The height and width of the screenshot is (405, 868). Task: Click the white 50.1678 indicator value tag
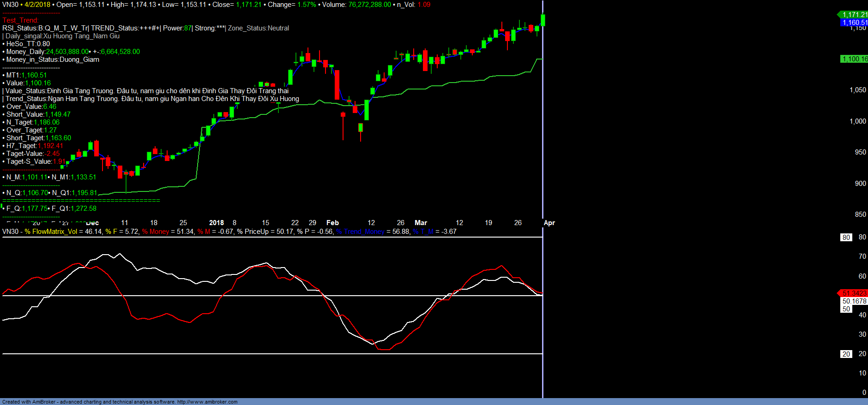854,301
